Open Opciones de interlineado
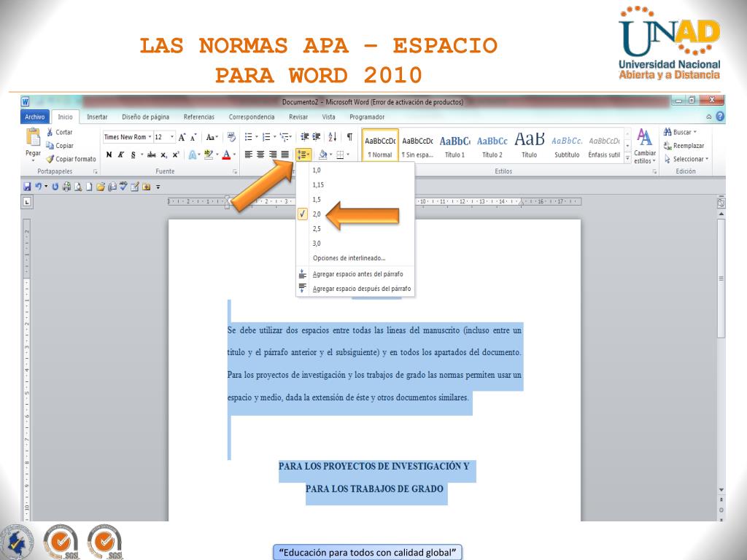Viewport: 747px width, 560px height. coord(355,258)
